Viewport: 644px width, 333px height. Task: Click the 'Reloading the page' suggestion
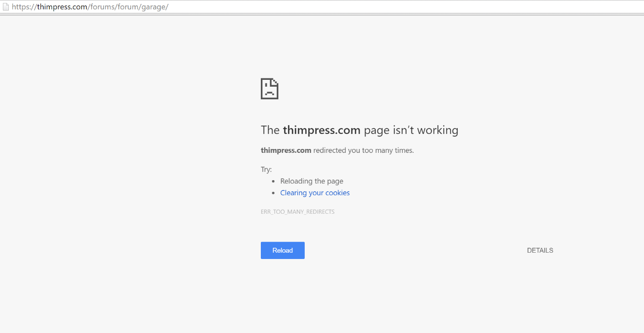tap(312, 181)
